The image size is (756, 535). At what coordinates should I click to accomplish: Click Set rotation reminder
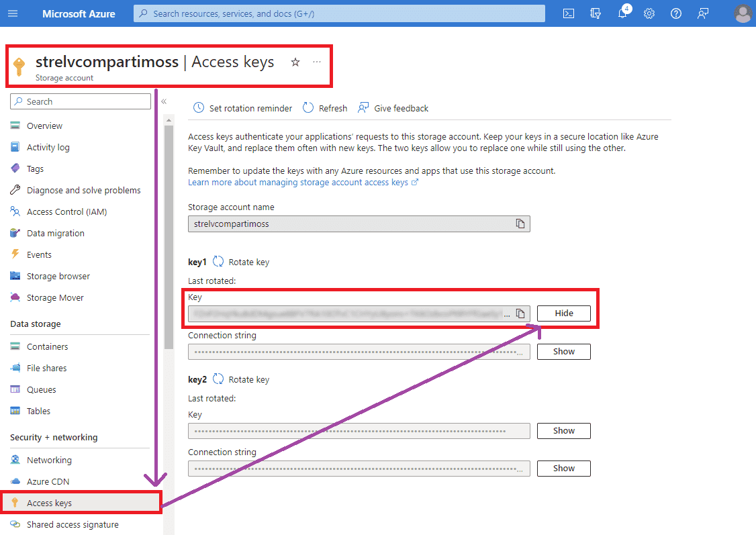(242, 108)
